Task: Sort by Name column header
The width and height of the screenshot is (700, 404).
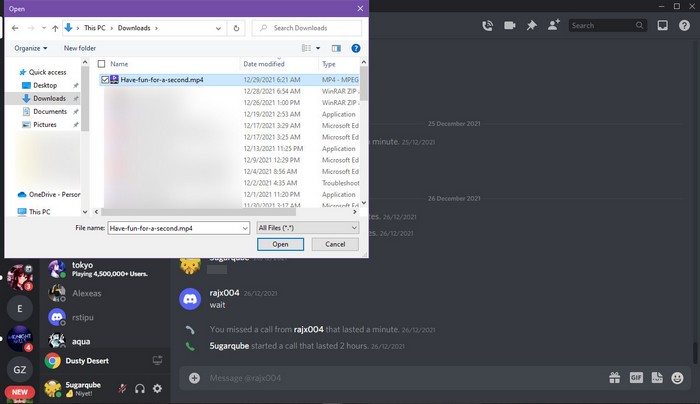Action: 119,64
